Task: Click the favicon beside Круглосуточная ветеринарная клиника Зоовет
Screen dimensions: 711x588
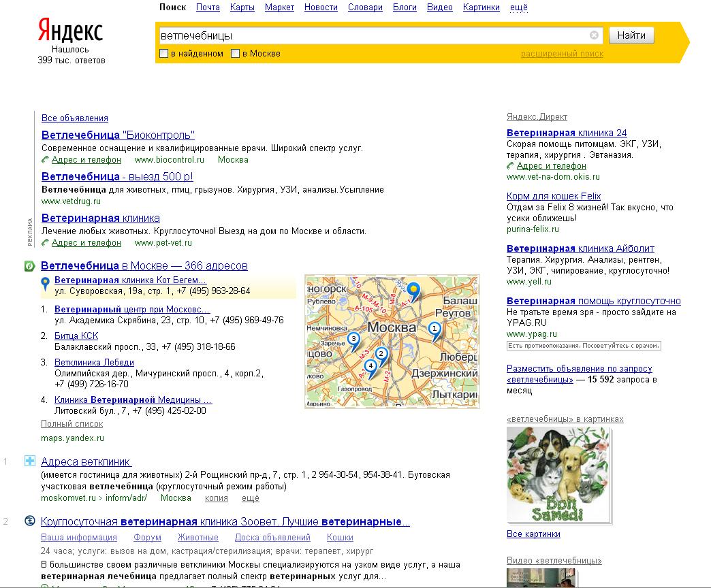Action: tap(29, 521)
